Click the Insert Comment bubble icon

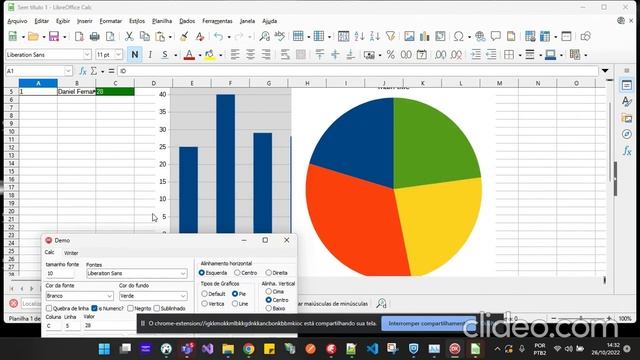point(496,36)
